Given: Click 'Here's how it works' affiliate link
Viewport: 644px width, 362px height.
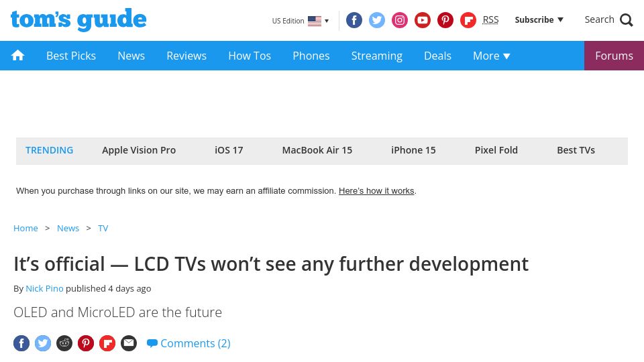Looking at the screenshot, I should click(x=376, y=191).
